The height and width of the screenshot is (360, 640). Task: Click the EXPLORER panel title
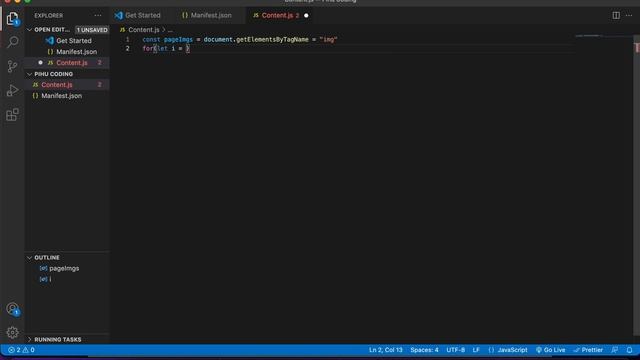(x=49, y=16)
